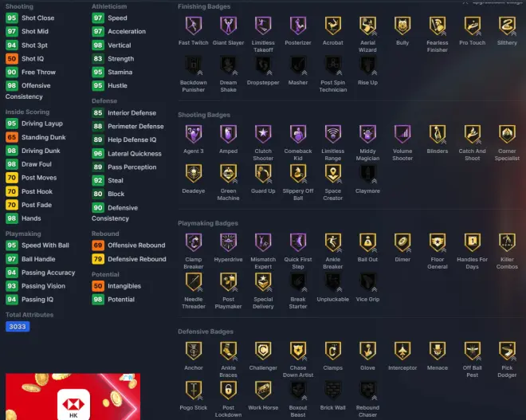Viewport: 526px width, 420px height.
Task: Click the Offensive Rebound 69 rating
Action: pos(98,245)
